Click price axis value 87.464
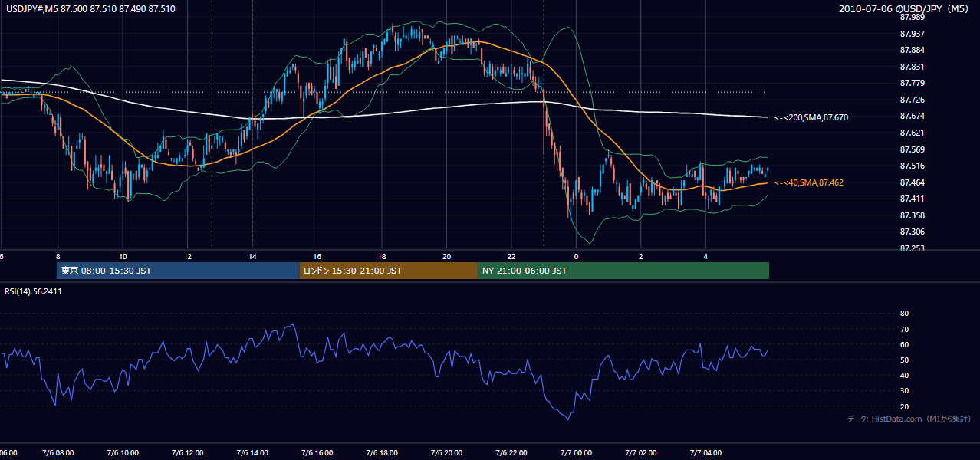Image resolution: width=980 pixels, height=460 pixels. coord(912,182)
